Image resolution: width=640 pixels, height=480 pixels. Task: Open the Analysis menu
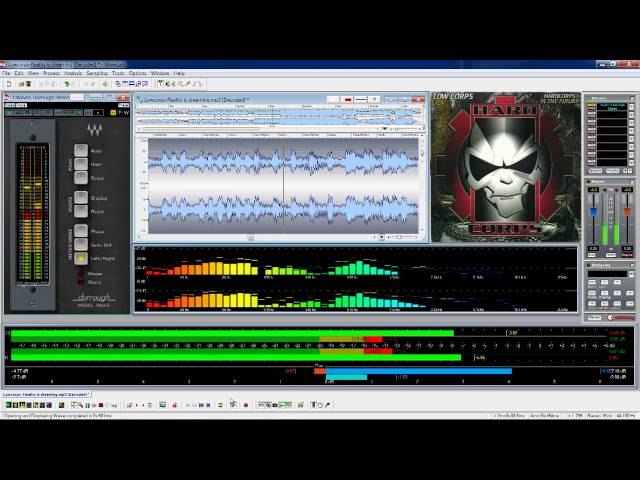tap(73, 73)
